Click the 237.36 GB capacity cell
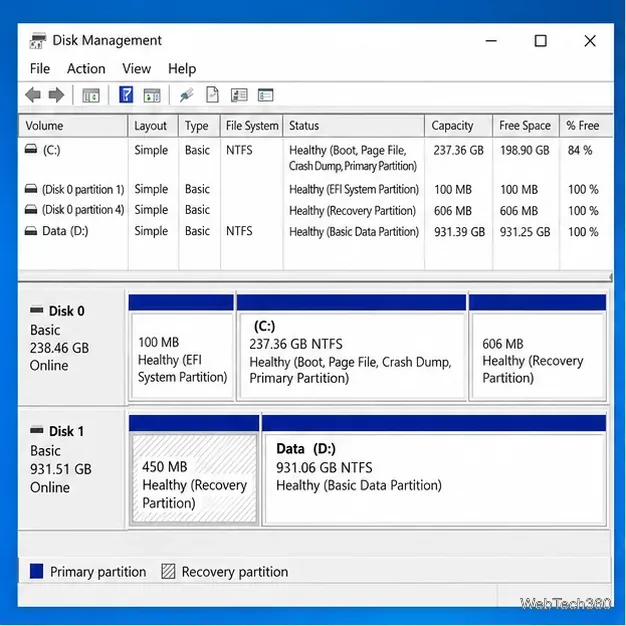626x626 pixels. [x=458, y=151]
